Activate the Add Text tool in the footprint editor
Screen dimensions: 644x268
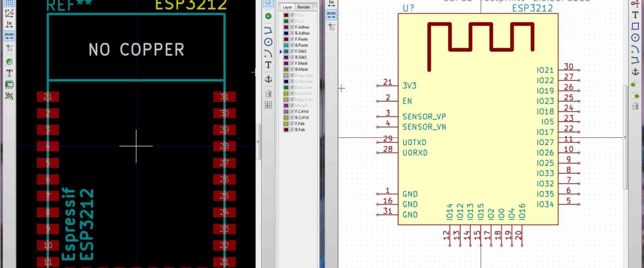coord(267,65)
